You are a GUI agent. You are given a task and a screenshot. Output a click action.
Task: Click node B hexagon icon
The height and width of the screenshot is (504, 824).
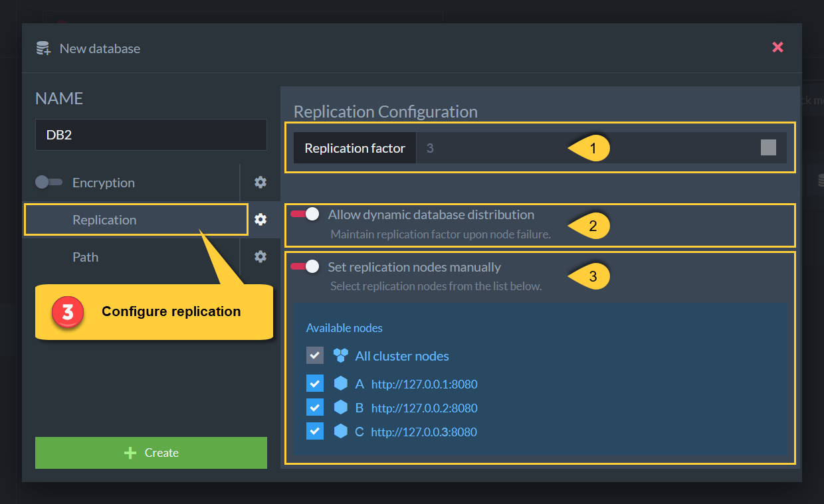(x=341, y=407)
